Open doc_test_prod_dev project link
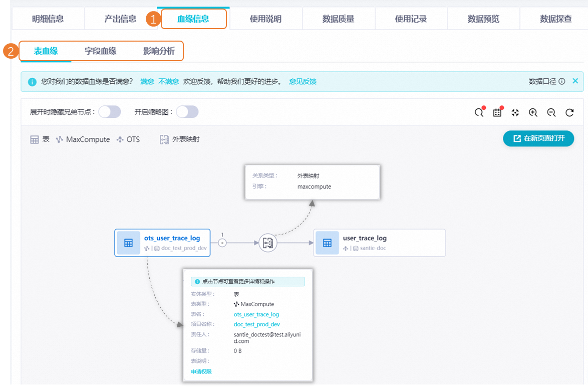588x388 pixels. pos(256,324)
